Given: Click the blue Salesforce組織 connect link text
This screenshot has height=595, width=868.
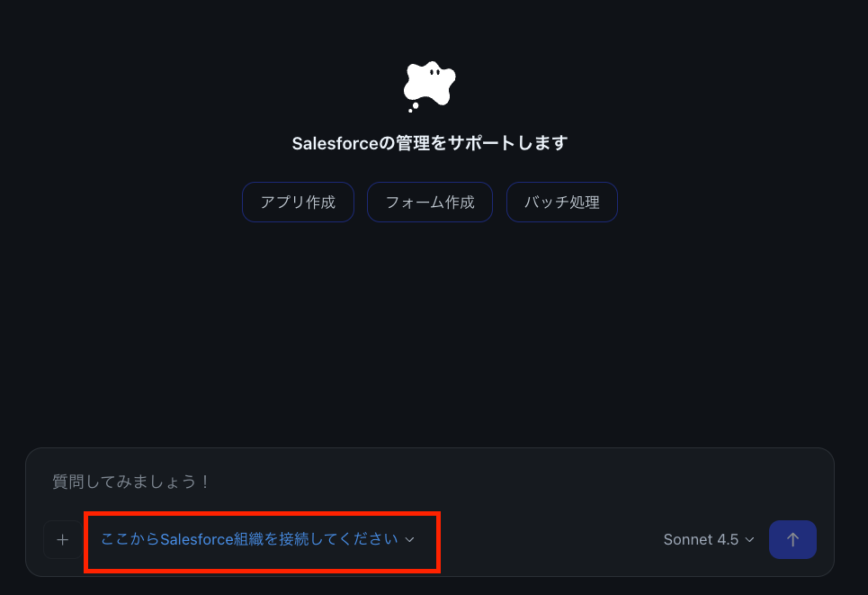Looking at the screenshot, I should [249, 539].
